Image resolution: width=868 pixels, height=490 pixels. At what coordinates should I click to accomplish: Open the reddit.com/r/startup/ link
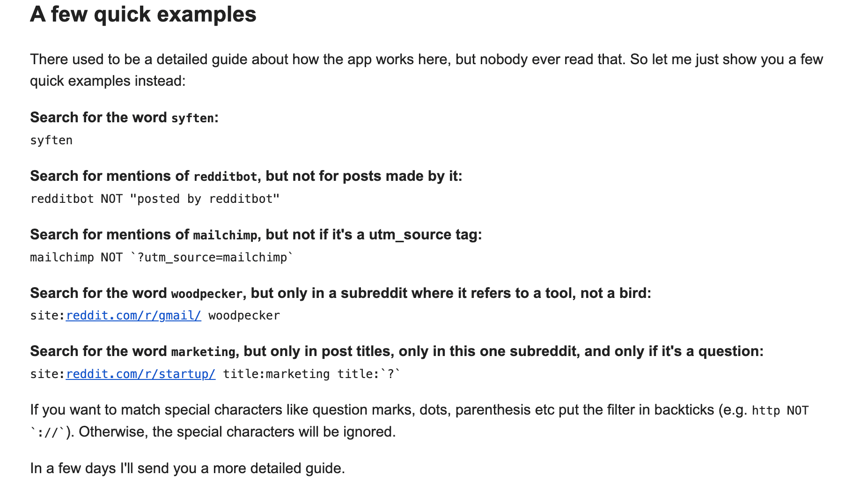(140, 374)
